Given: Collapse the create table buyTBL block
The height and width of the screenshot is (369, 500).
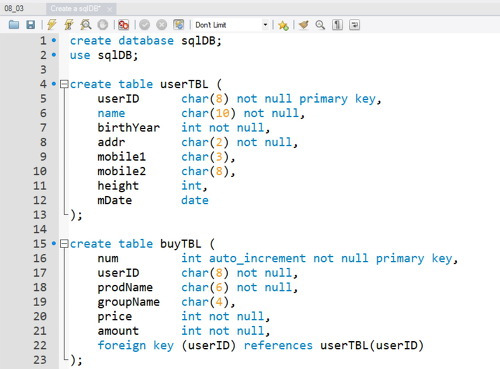Looking at the screenshot, I should 64,244.
